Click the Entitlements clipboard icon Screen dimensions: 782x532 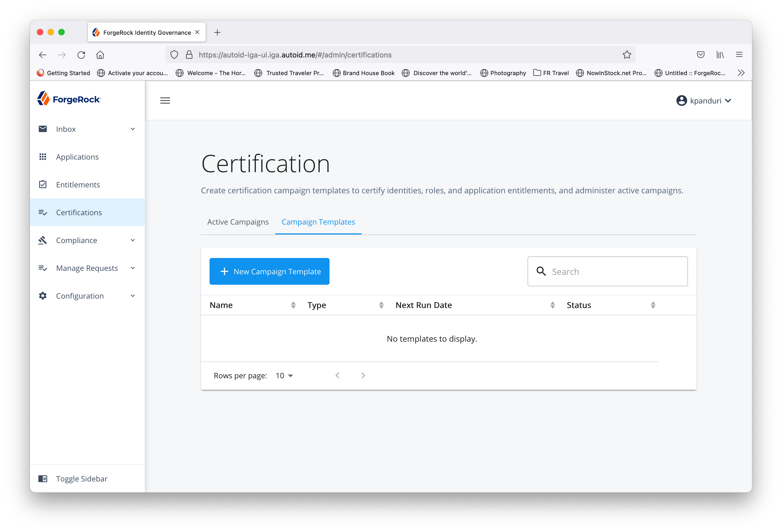(43, 184)
